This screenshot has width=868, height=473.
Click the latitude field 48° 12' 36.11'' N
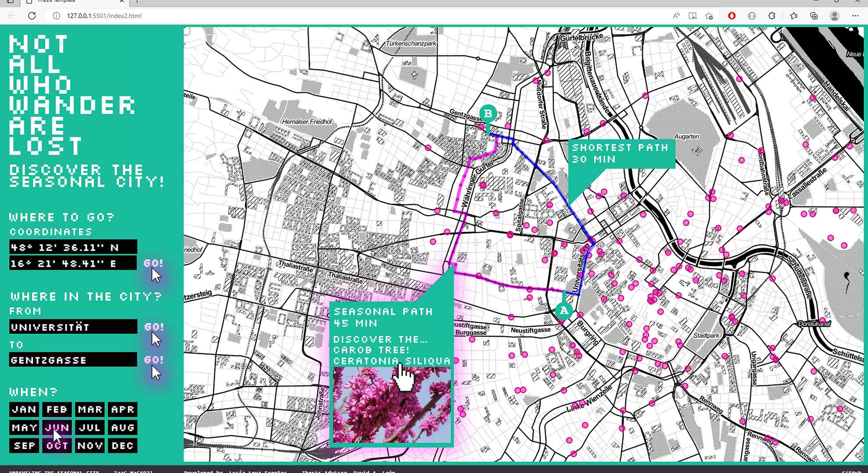(73, 247)
